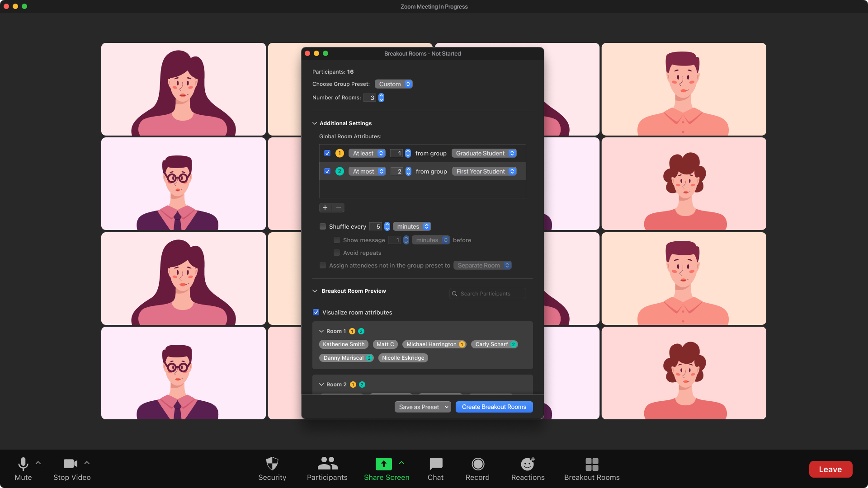Click Create Breakout Rooms button

[494, 406]
